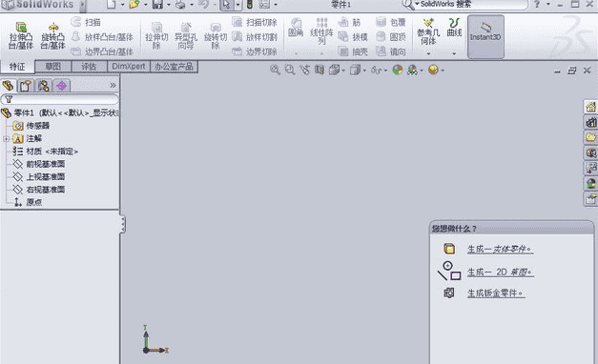Switch to the 草图 sketch tab
Image resolution: width=598 pixels, height=364 pixels.
click(x=53, y=67)
